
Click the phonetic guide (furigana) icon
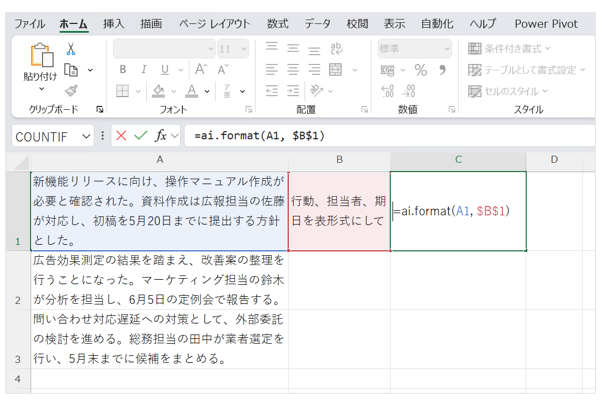click(227, 91)
